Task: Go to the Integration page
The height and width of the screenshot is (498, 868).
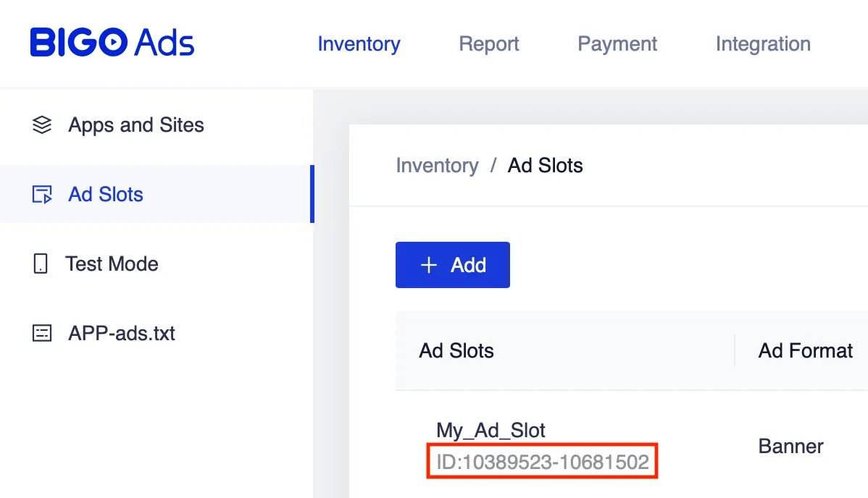Action: pos(762,44)
